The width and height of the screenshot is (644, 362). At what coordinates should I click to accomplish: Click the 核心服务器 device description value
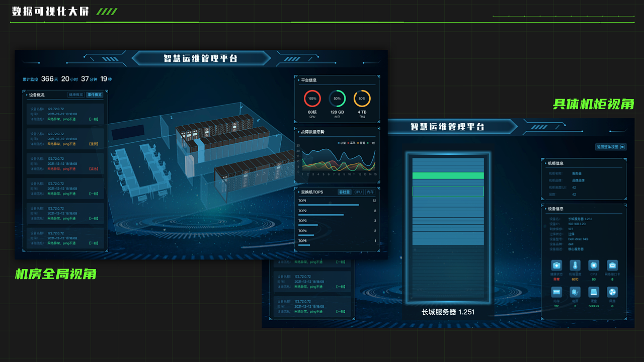pyautogui.click(x=576, y=249)
